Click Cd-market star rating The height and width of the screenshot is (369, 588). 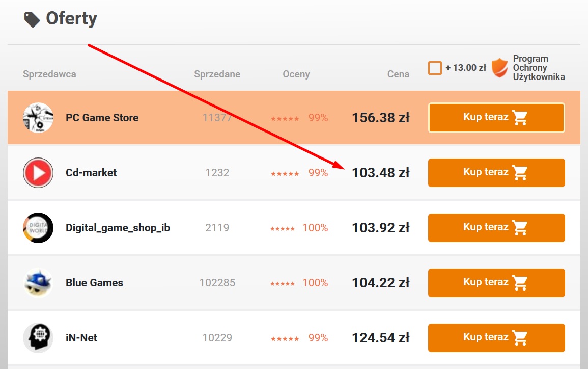[x=285, y=174]
